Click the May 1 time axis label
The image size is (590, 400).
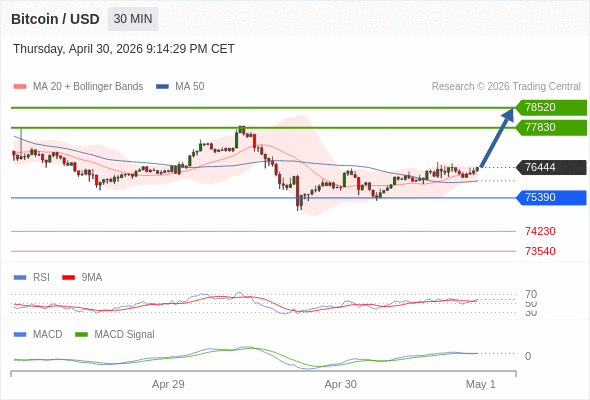coord(481,385)
